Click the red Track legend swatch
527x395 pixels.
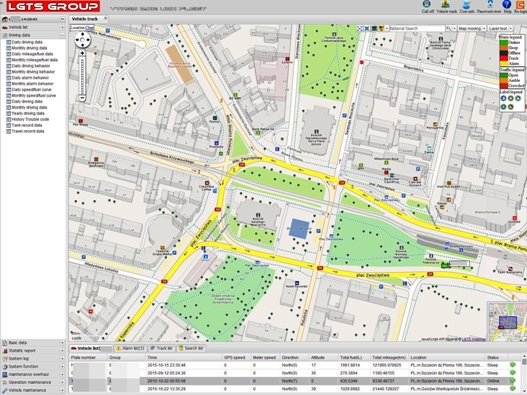[503, 58]
